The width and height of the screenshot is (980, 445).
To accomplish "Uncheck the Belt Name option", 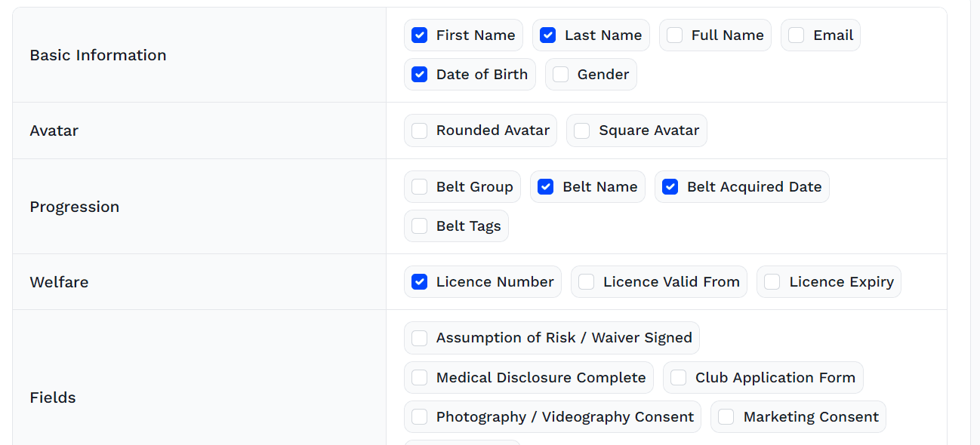I will pyautogui.click(x=546, y=187).
